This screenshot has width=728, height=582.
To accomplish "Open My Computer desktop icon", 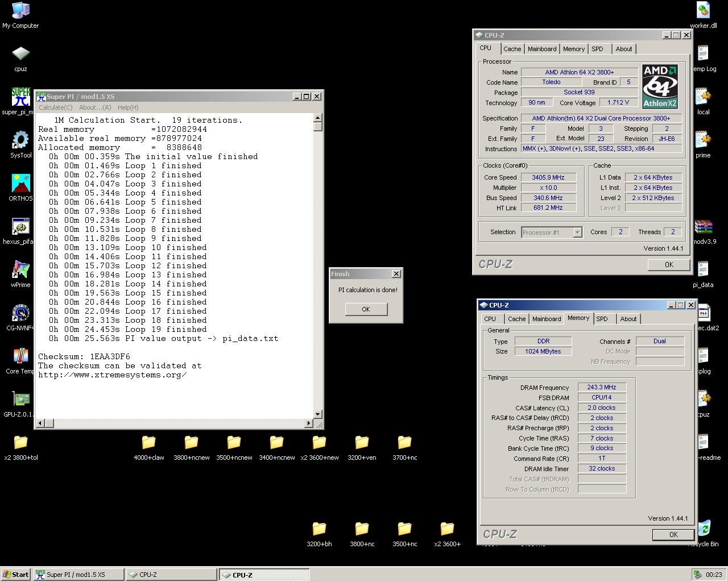I will pos(20,15).
